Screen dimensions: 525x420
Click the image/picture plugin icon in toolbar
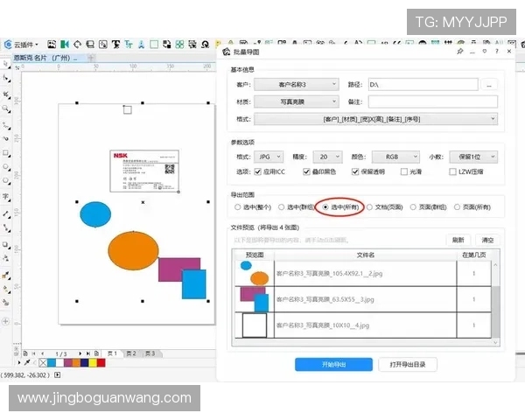click(x=52, y=45)
